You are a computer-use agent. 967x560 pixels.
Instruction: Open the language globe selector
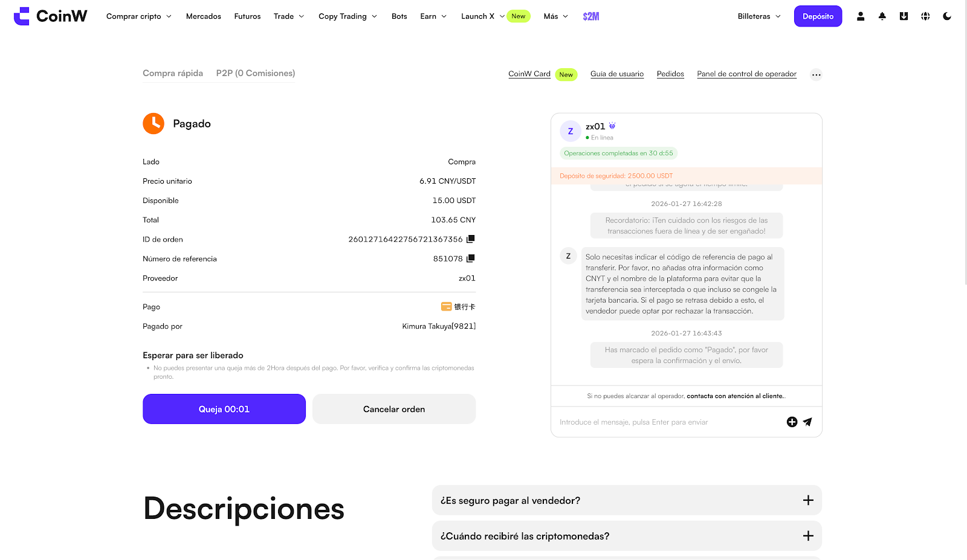(x=925, y=16)
